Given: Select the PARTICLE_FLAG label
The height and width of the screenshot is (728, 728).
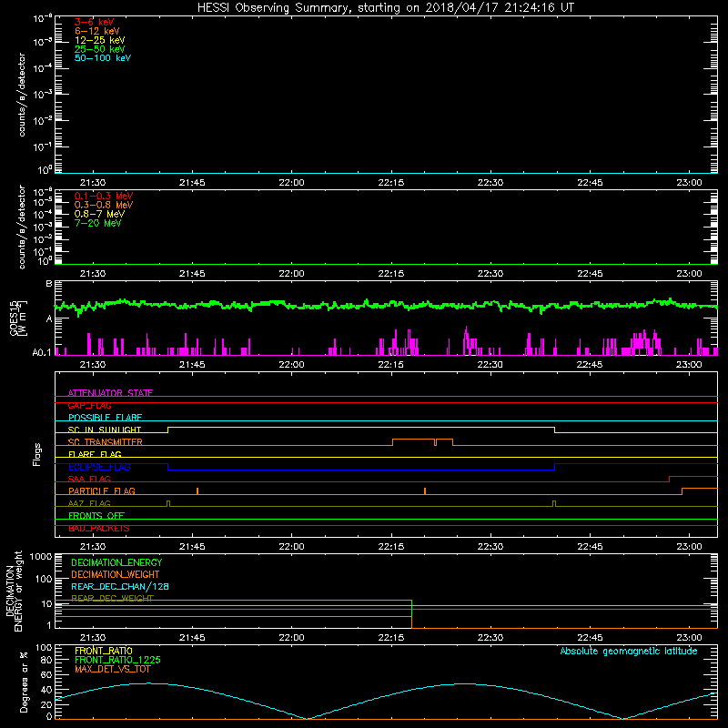Looking at the screenshot, I should (x=102, y=490).
